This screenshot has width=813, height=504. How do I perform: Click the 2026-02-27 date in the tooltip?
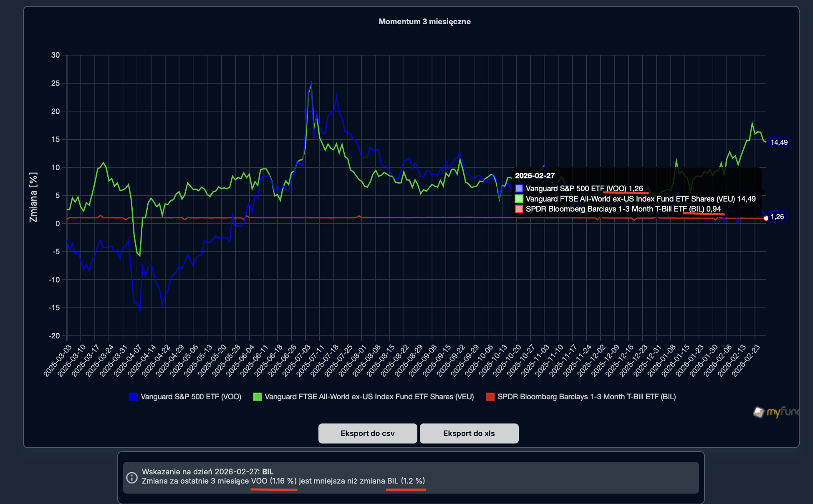pyautogui.click(x=535, y=176)
